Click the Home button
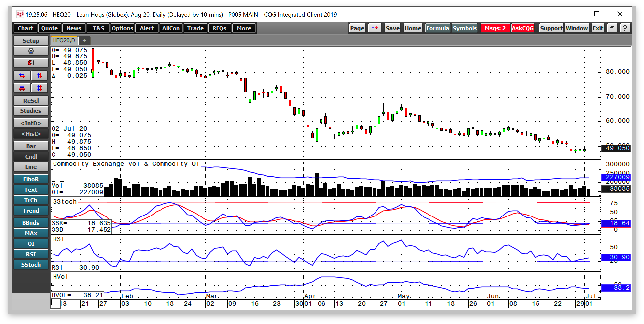This screenshot has width=644, height=324. pyautogui.click(x=413, y=28)
